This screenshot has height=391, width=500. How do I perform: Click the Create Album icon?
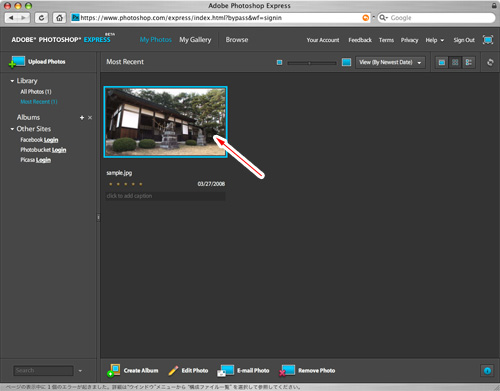click(x=113, y=371)
